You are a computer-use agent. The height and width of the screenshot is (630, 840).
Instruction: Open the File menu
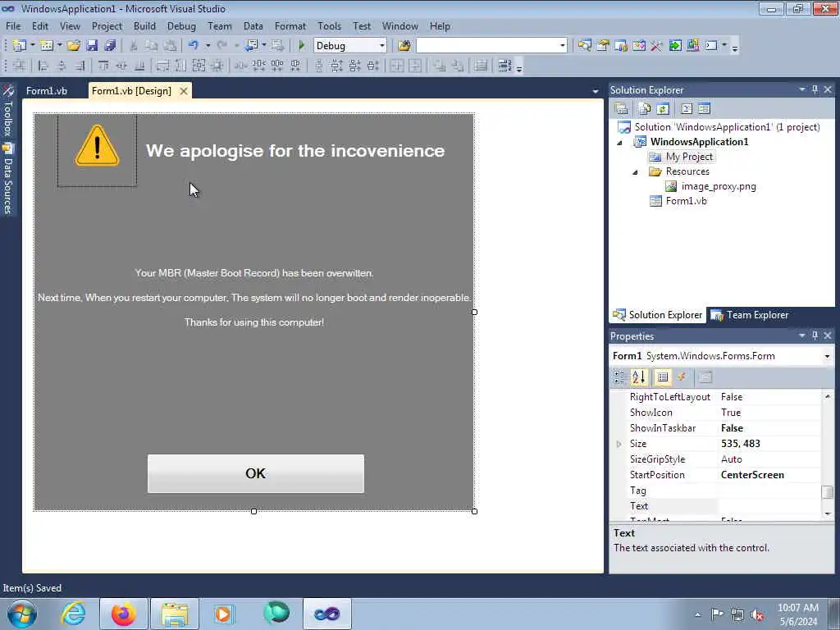point(13,26)
